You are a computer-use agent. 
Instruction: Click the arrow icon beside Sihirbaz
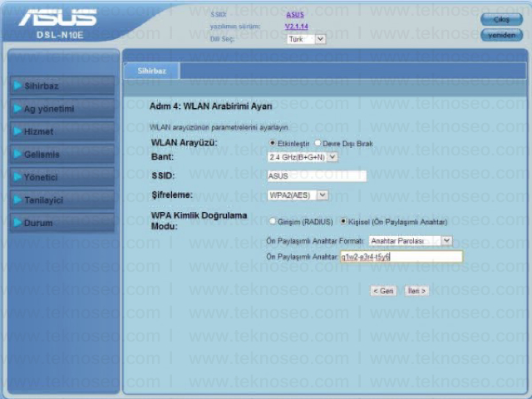[17, 86]
